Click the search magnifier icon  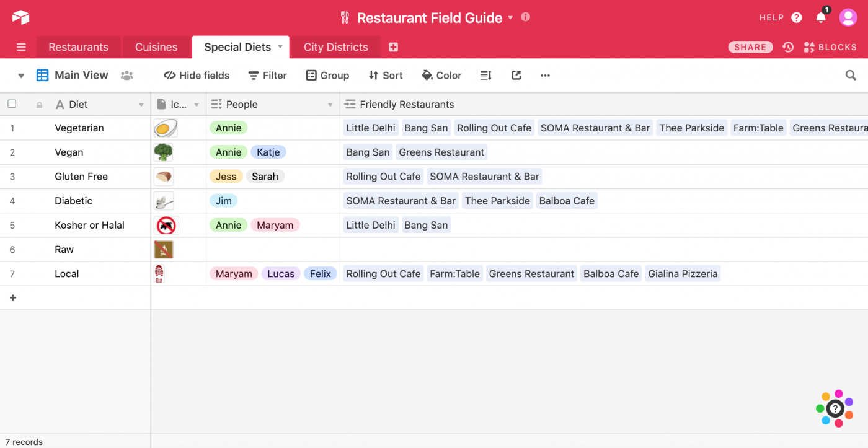tap(851, 75)
